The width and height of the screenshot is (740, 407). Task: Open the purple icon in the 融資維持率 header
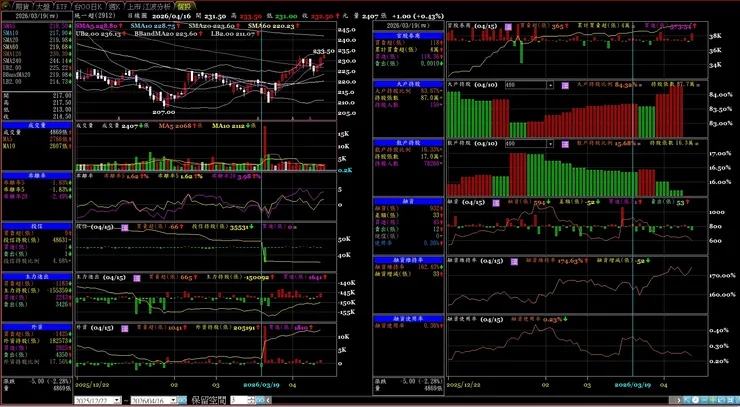point(514,261)
